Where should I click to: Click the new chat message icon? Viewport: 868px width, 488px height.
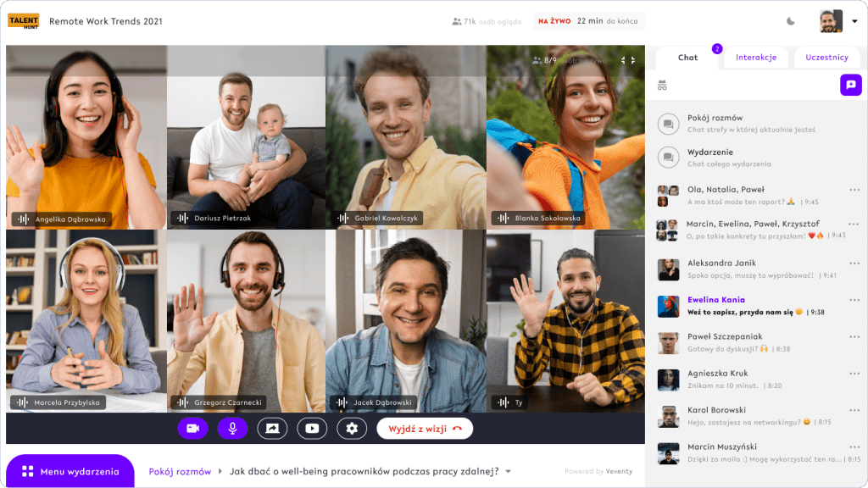coord(850,85)
